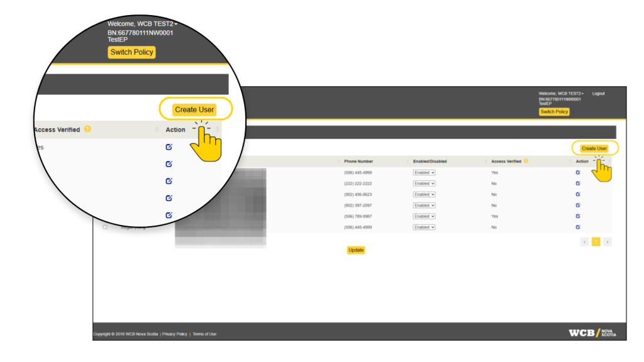Edit the user with phone (902) 397-2097
Screen dimensions: 644x362
578,206
